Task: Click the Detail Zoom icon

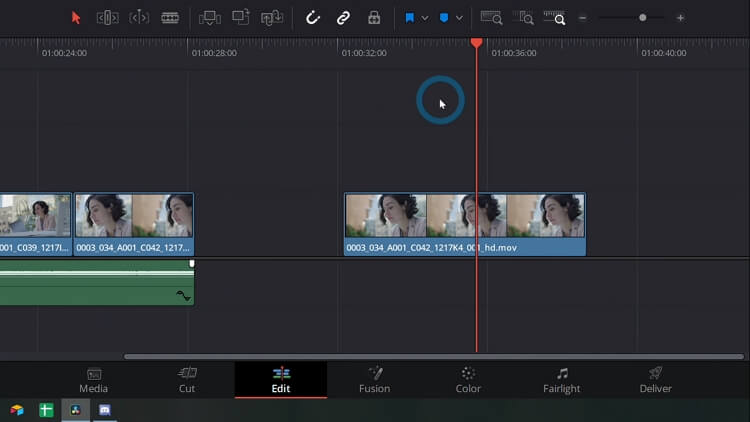Action: 523,18
